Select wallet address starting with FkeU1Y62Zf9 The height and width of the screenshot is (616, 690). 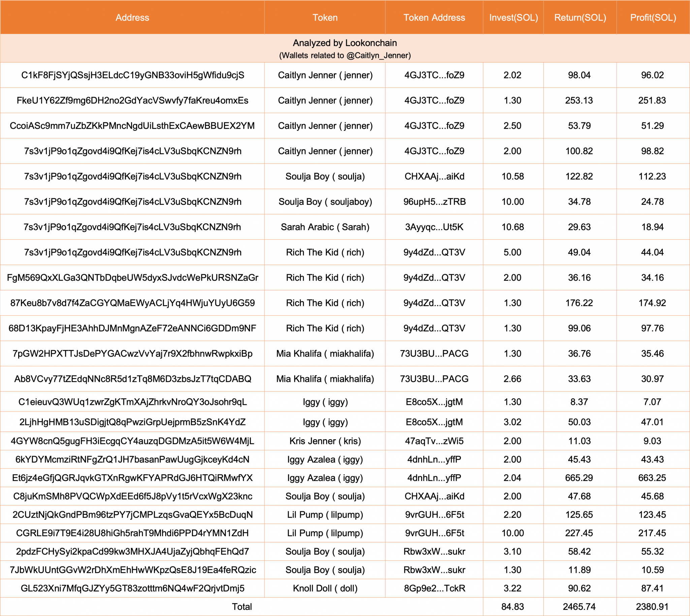click(x=132, y=100)
